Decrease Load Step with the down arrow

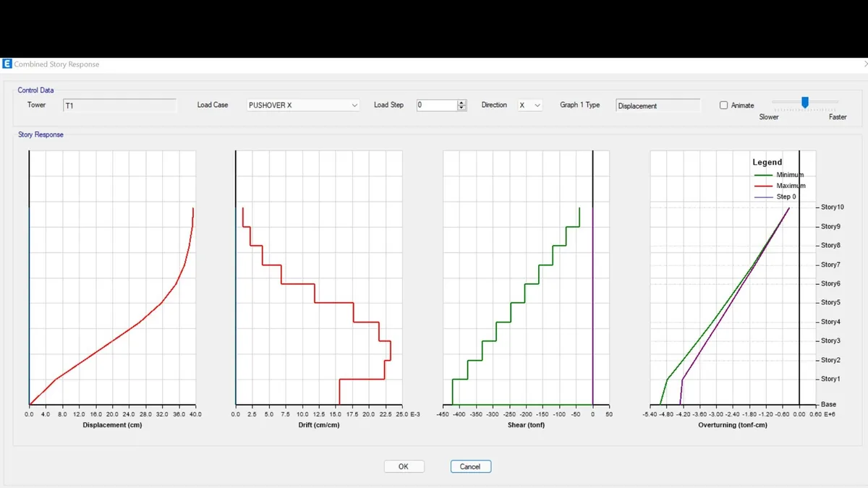click(462, 108)
